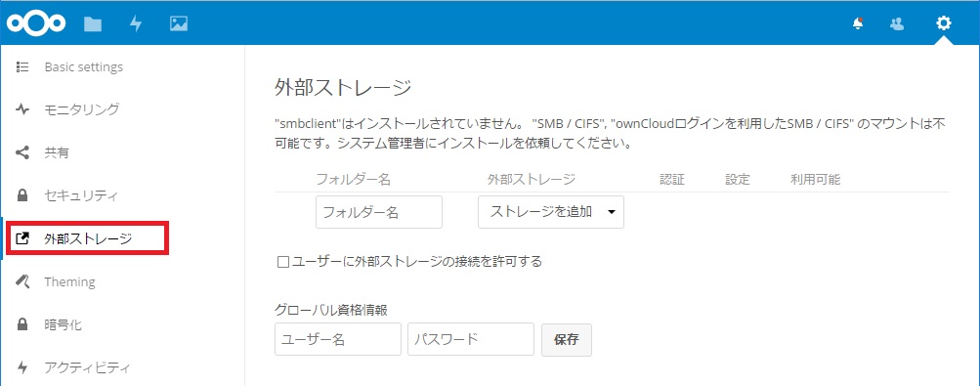Click the 暗号化 lock icon
This screenshot has height=386, width=980.
[22, 324]
